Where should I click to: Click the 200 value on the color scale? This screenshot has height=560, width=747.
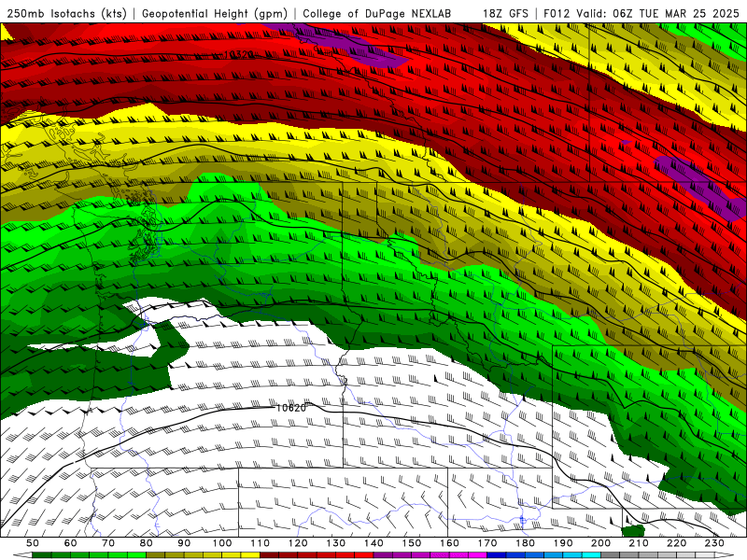(x=600, y=543)
